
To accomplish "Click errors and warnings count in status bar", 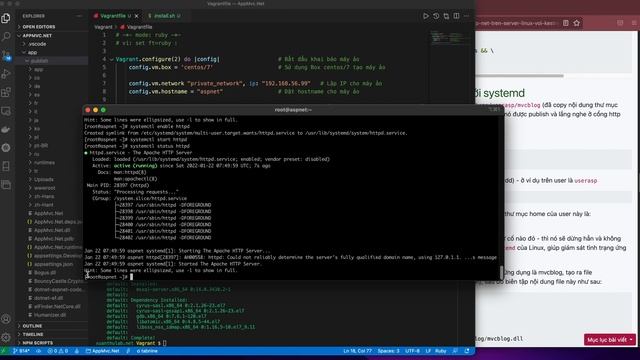I will pyautogui.click(x=58, y=351).
